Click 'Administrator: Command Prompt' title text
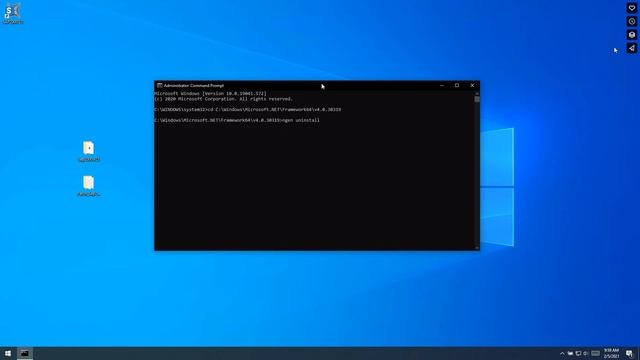The image size is (640, 360). [x=194, y=86]
